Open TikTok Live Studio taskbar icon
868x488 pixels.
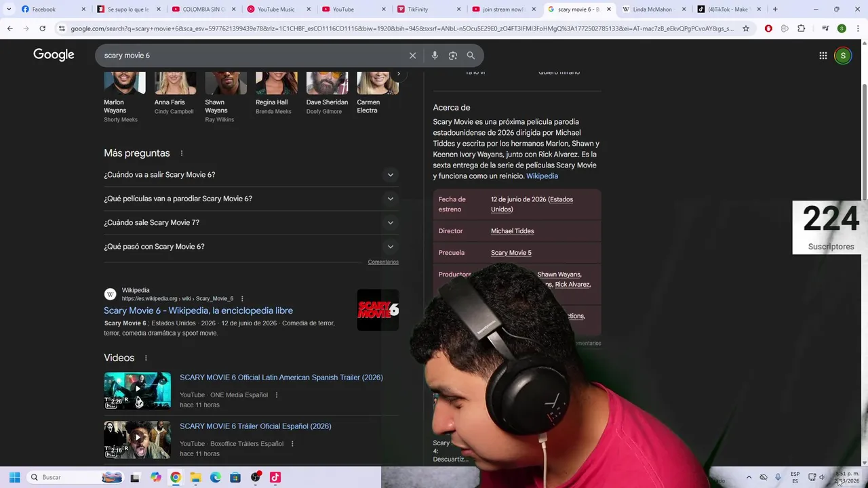(275, 477)
